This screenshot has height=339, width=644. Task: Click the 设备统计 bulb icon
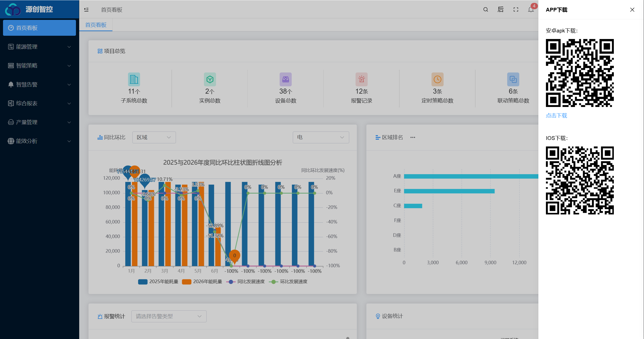pyautogui.click(x=378, y=316)
